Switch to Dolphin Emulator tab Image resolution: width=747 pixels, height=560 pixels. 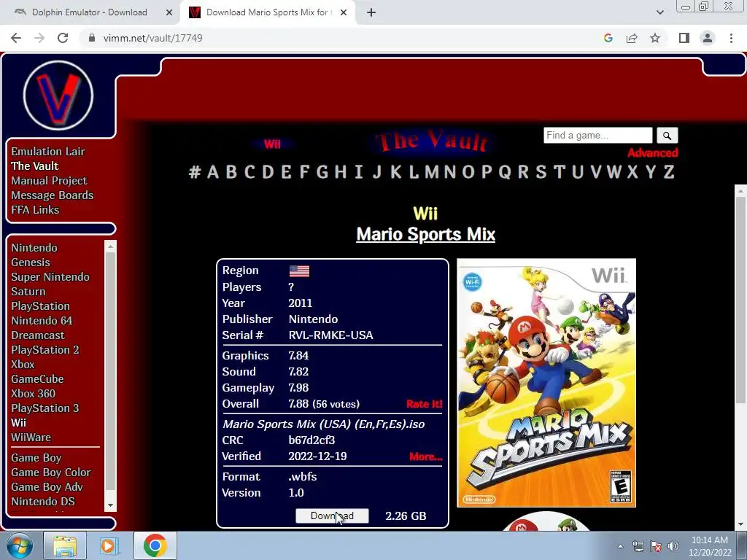[x=90, y=12]
